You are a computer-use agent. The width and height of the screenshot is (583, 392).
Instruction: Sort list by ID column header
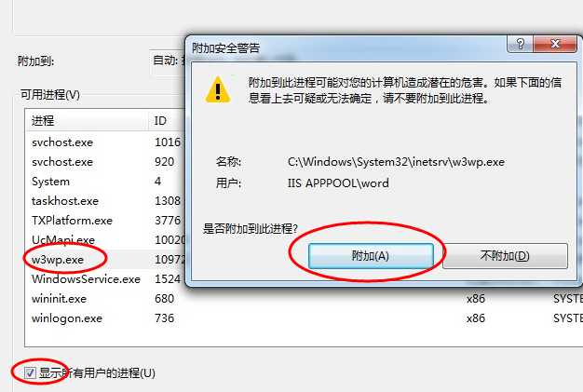point(167,120)
